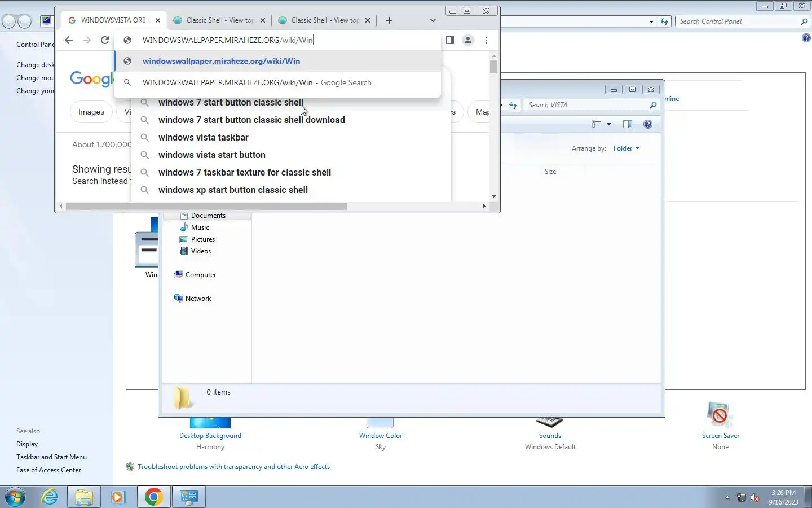Open Explorer help question mark icon
Screen dimensions: 812x508
click(648, 124)
